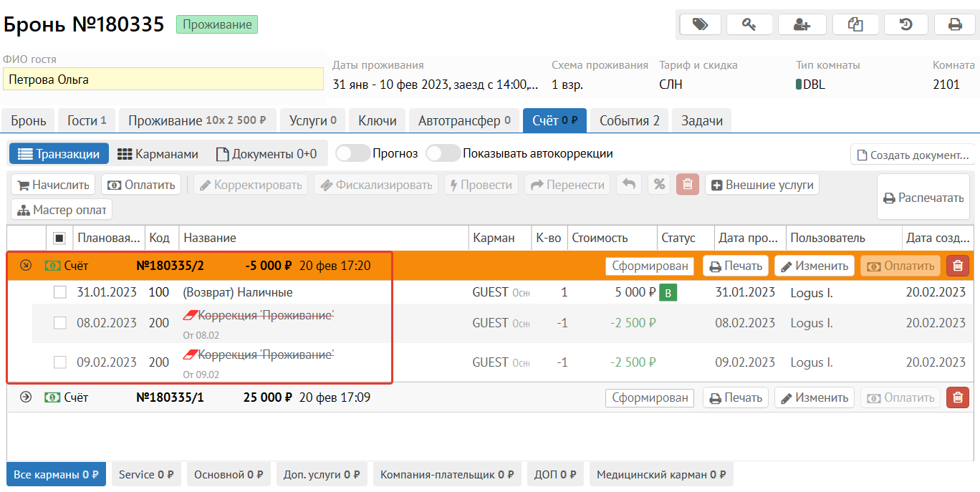Toggle the Прогноз switch
Image resolution: width=980 pixels, height=492 pixels.
(x=352, y=154)
